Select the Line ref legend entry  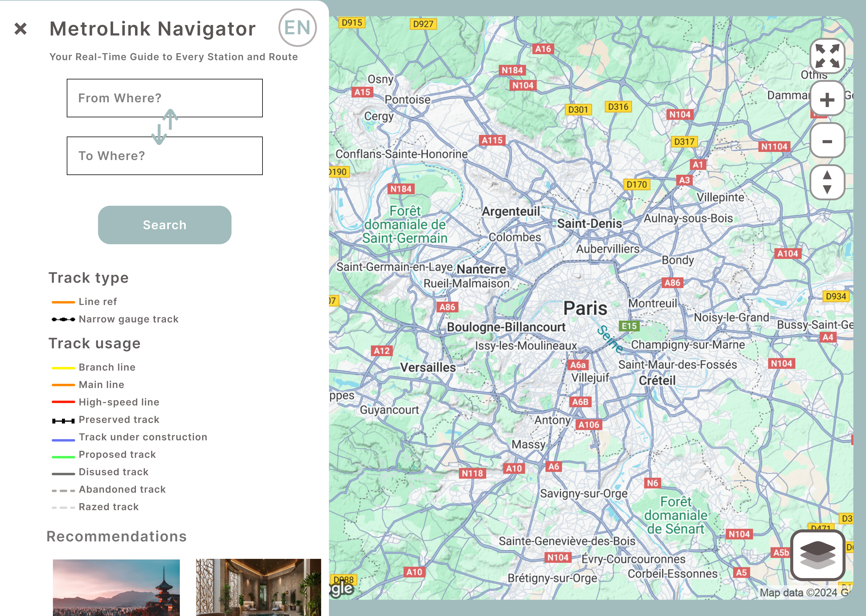(84, 302)
